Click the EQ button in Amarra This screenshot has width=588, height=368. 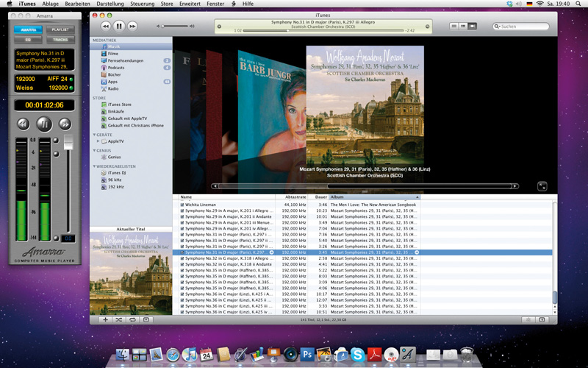28,40
